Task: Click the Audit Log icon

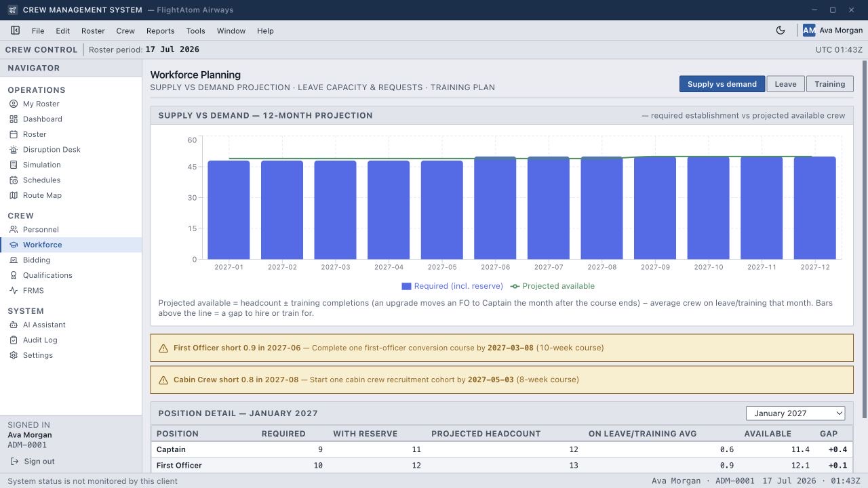Action: coord(14,340)
